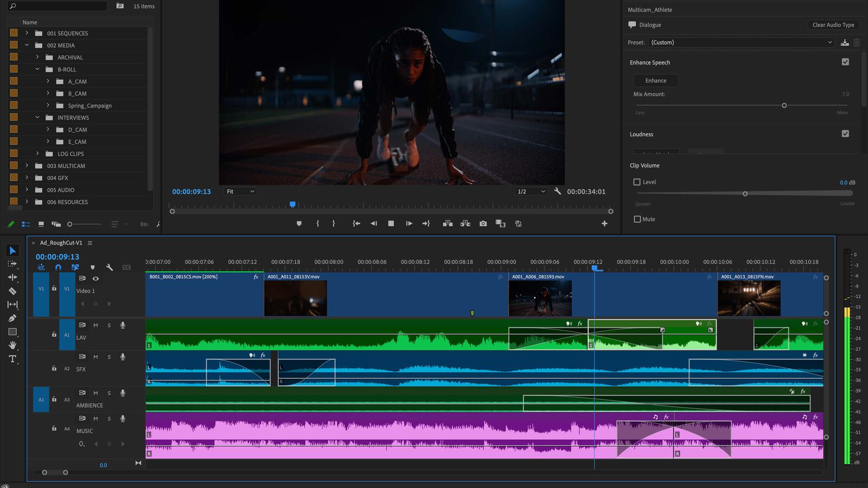This screenshot has width=868, height=488.
Task: Stop playback in the program monitor
Action: (x=391, y=223)
